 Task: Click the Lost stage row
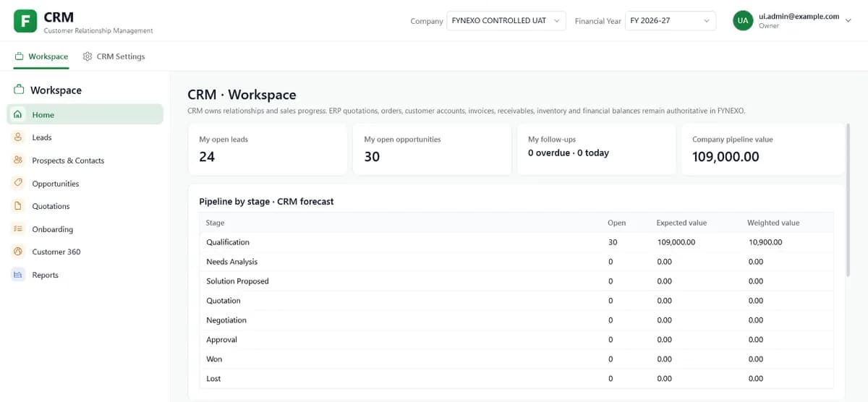tap(516, 379)
